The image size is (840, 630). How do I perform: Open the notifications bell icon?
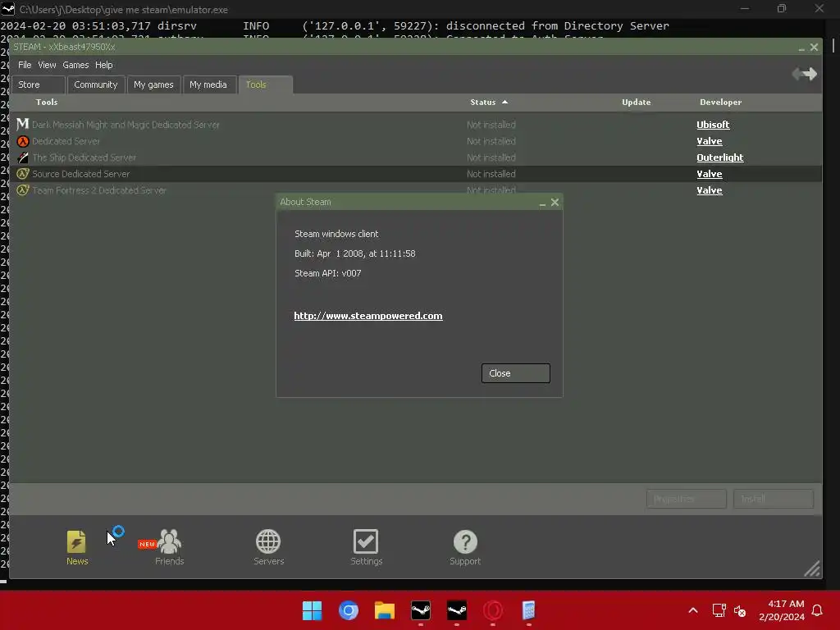pos(817,610)
